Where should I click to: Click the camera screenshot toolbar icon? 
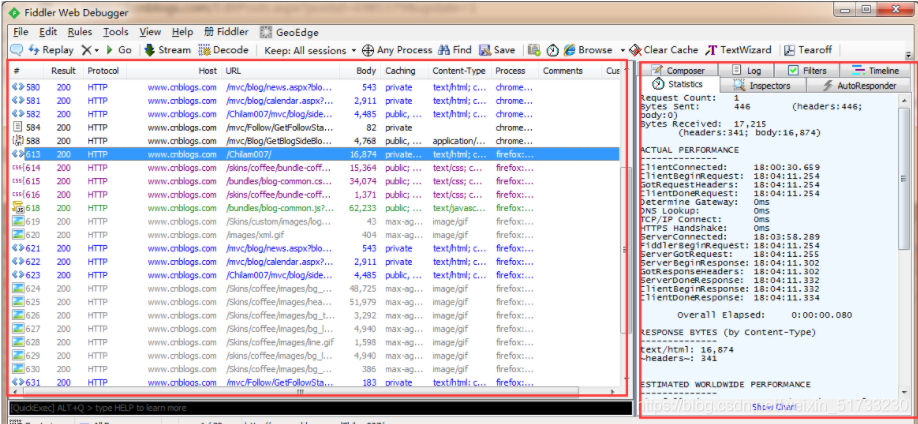(533, 50)
